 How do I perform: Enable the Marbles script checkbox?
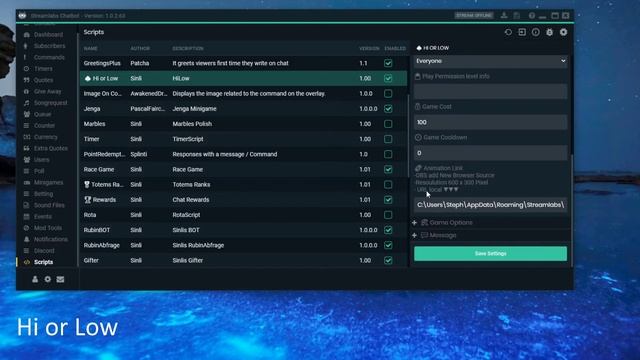[x=388, y=124]
